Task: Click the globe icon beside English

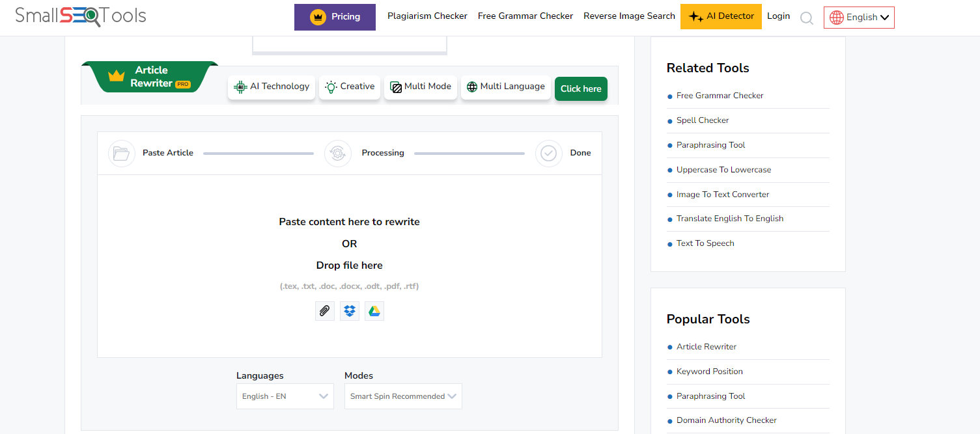Action: tap(837, 18)
